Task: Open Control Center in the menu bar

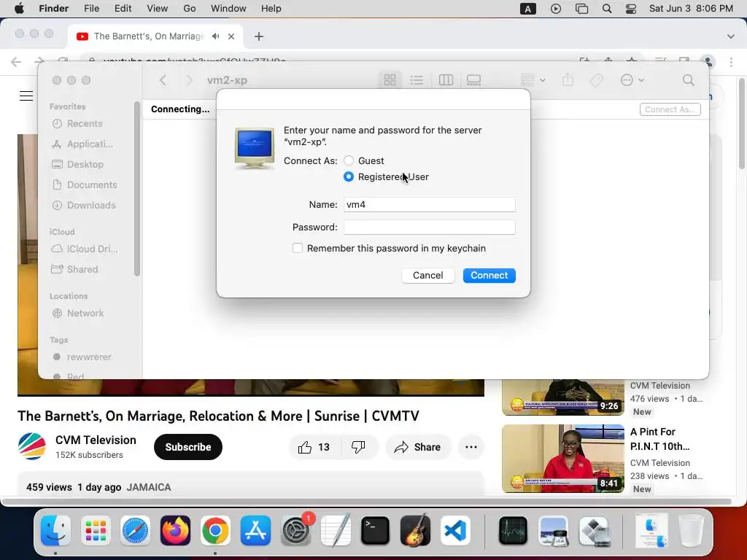Action: tap(631, 9)
